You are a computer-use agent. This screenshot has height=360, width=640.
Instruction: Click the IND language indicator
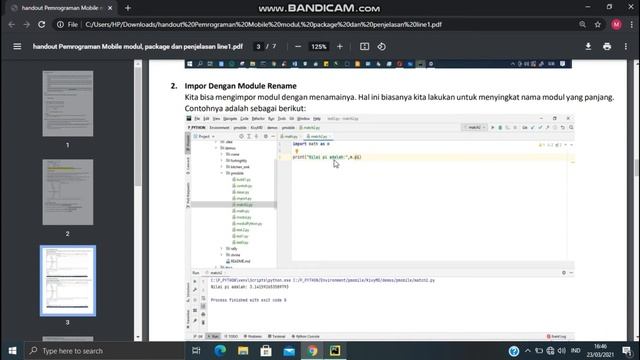point(576,351)
